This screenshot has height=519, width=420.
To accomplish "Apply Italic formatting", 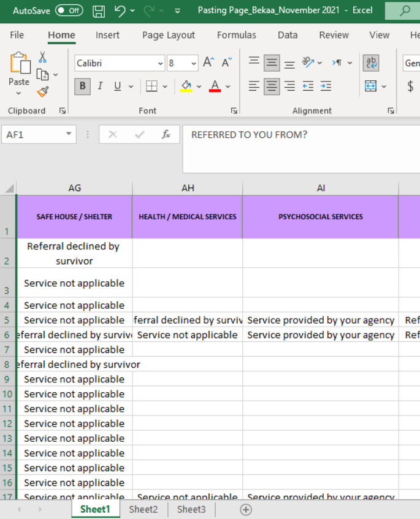I will [100, 86].
